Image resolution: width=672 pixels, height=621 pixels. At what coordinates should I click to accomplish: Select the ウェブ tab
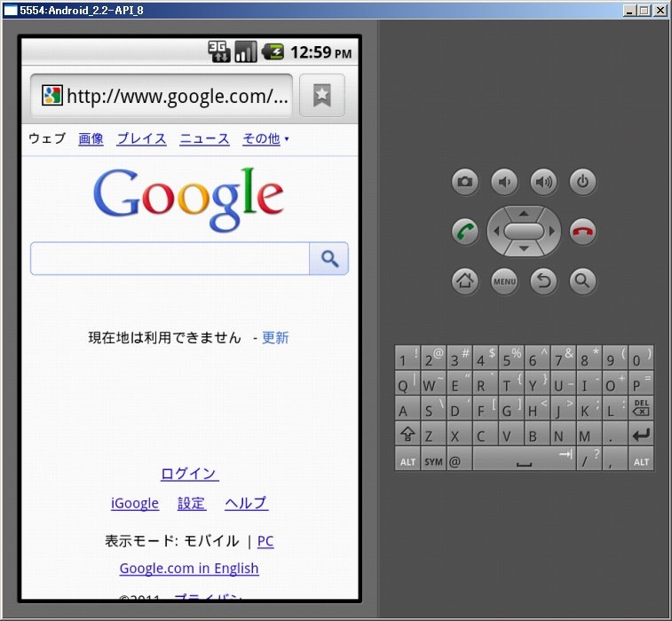tap(47, 138)
